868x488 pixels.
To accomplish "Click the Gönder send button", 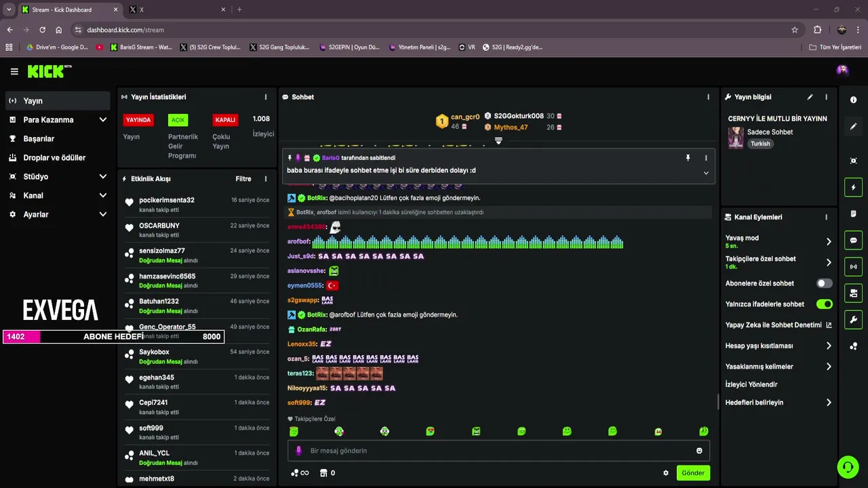I will click(692, 473).
